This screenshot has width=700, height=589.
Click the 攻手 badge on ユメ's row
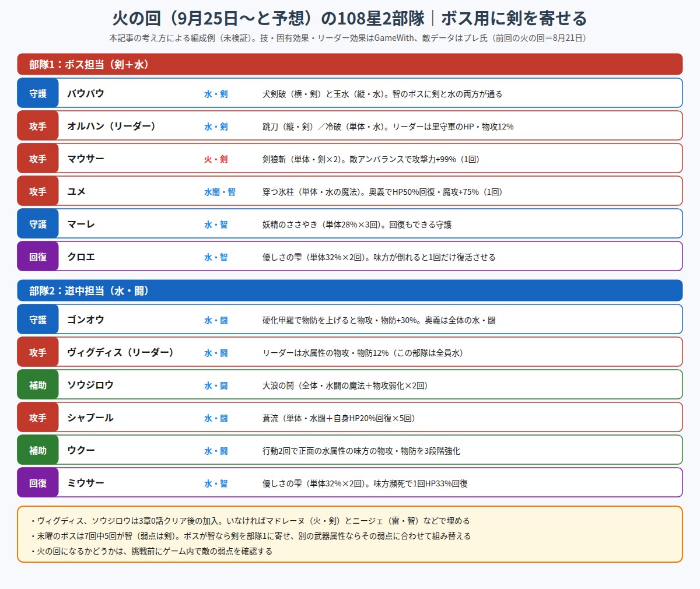[x=38, y=191]
